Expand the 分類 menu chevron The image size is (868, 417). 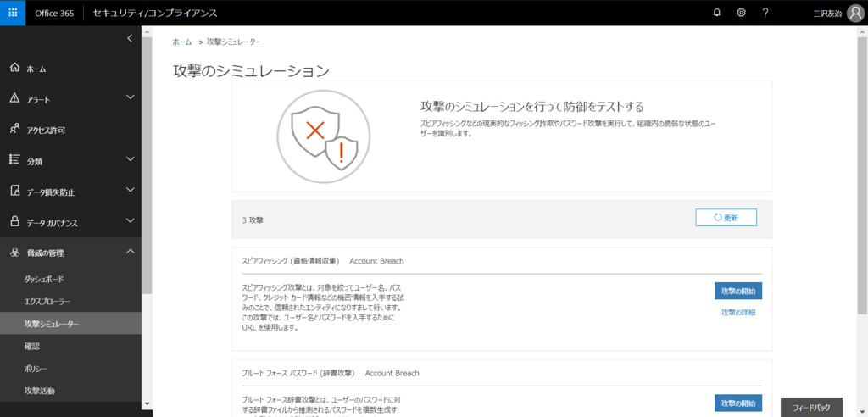click(130, 159)
